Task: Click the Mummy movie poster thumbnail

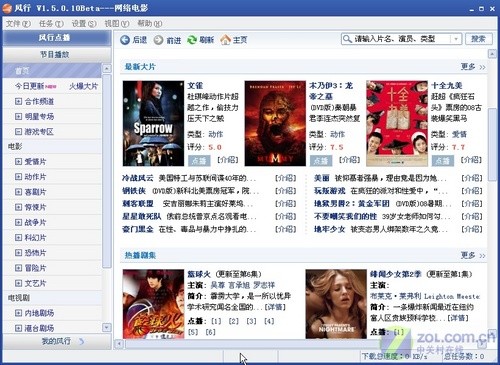Action: tap(275, 123)
